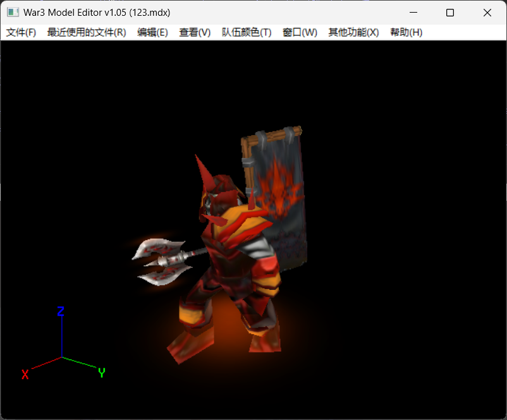Viewport: 507px width, 420px height.
Task: Open the 帮助(H) menu
Action: point(406,32)
